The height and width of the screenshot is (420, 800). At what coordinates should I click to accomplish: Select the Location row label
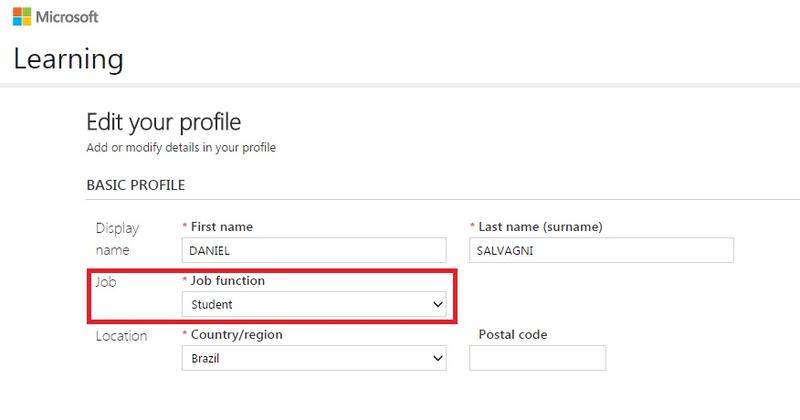(x=120, y=336)
